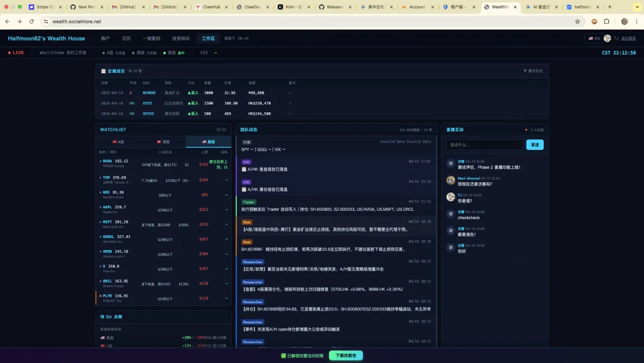Open a new browser tab
Viewport: 644px width, 363px height.
pyautogui.click(x=609, y=7)
